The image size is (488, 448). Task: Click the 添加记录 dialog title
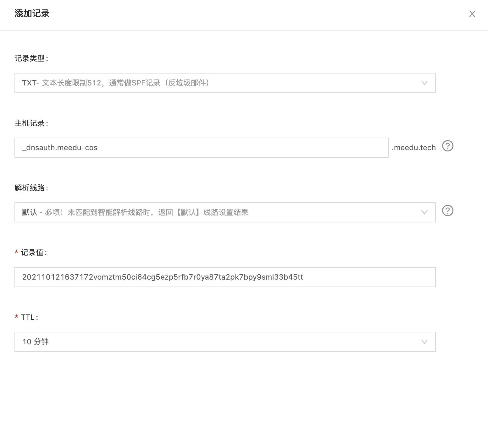[32, 14]
